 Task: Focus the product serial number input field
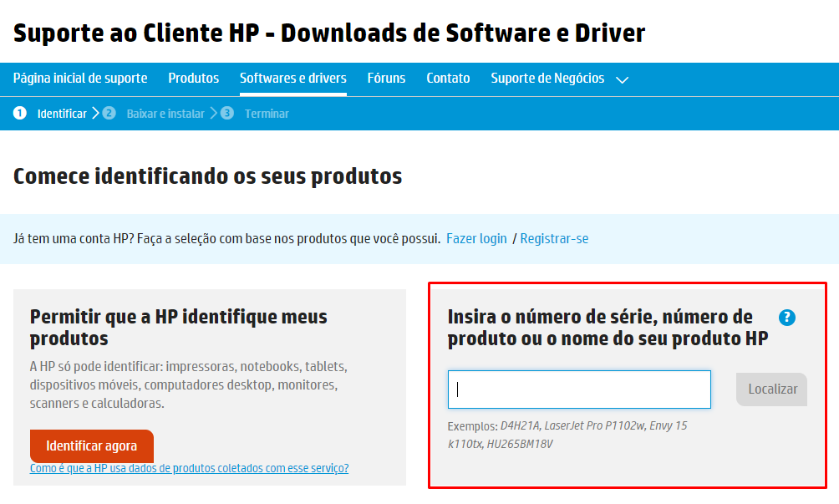pos(579,389)
